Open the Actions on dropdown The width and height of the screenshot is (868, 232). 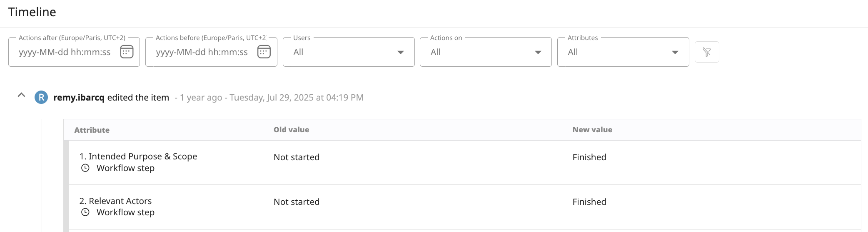pos(486,52)
